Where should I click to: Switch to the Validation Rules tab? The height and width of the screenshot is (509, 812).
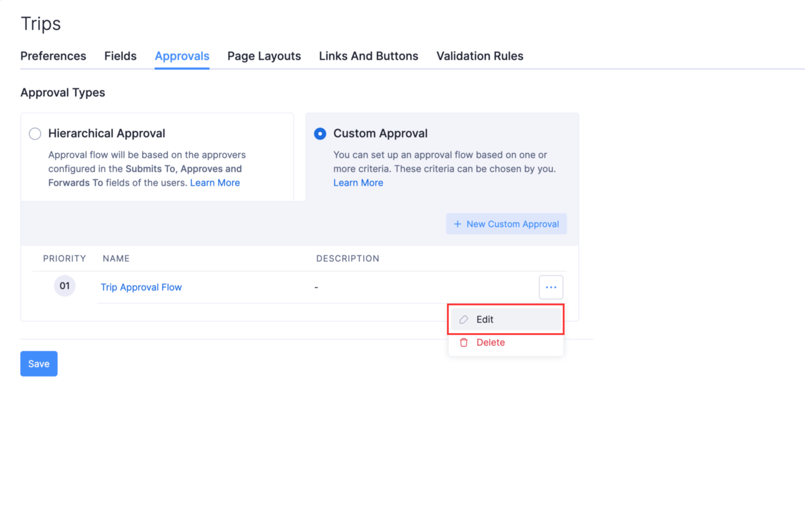(480, 56)
